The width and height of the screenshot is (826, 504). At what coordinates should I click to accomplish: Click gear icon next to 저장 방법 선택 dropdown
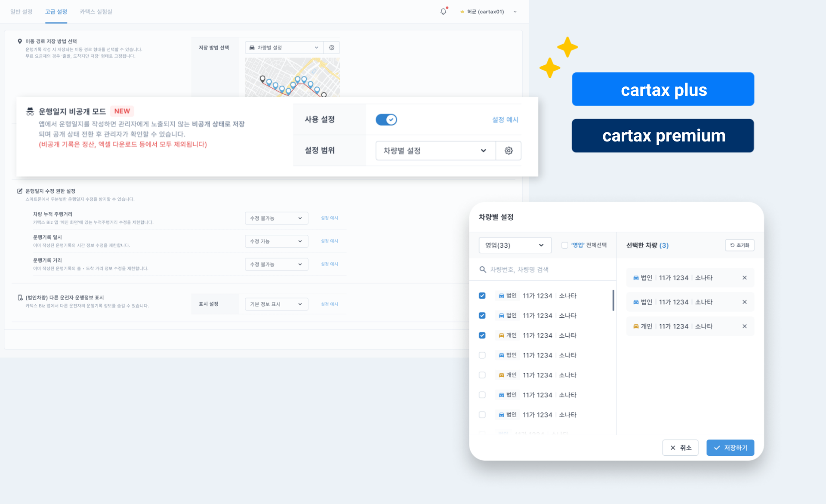click(x=332, y=48)
